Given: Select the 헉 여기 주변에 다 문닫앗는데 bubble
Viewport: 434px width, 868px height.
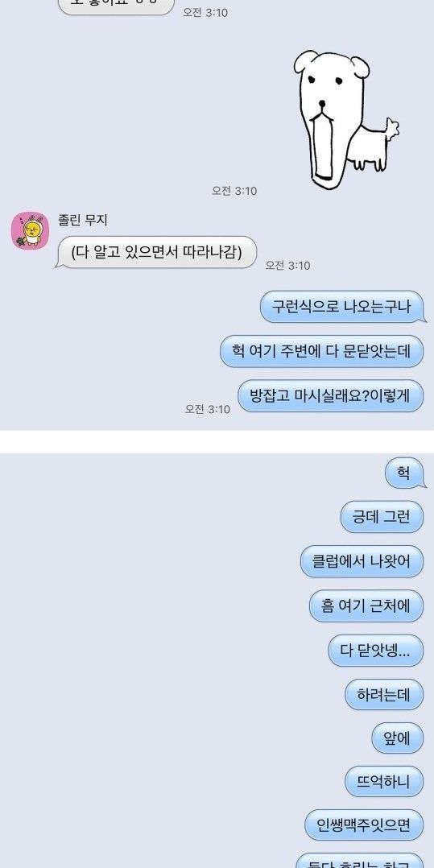Looking at the screenshot, I should (322, 351).
